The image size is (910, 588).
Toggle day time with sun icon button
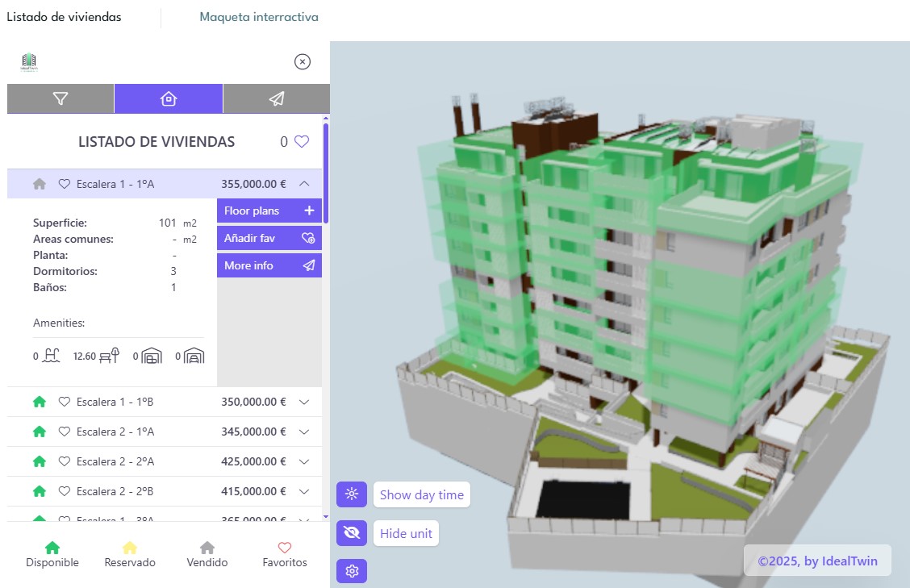pyautogui.click(x=352, y=494)
